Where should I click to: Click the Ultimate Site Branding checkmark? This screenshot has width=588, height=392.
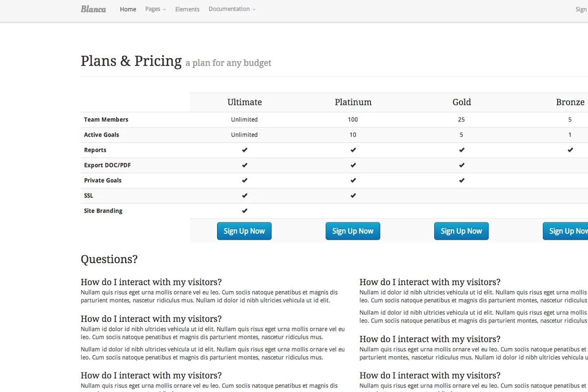click(245, 211)
